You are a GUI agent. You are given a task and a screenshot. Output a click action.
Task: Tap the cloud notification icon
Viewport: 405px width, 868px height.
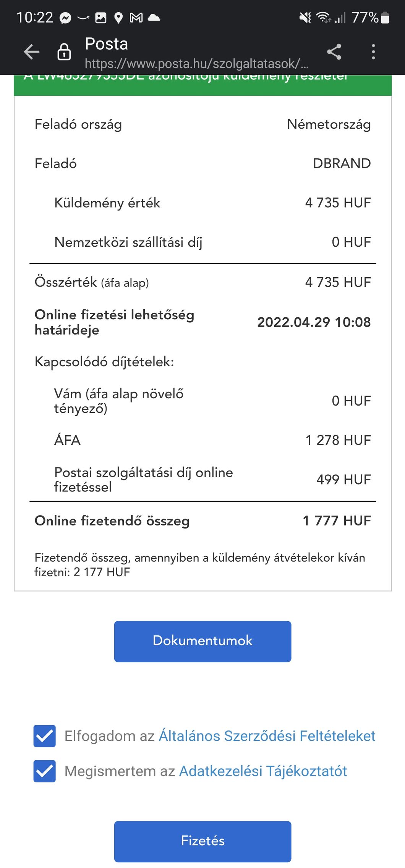[x=154, y=18]
